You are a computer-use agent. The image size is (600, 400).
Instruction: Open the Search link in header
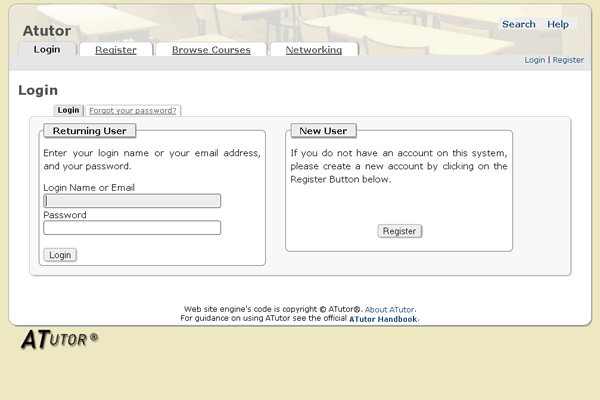coord(518,24)
